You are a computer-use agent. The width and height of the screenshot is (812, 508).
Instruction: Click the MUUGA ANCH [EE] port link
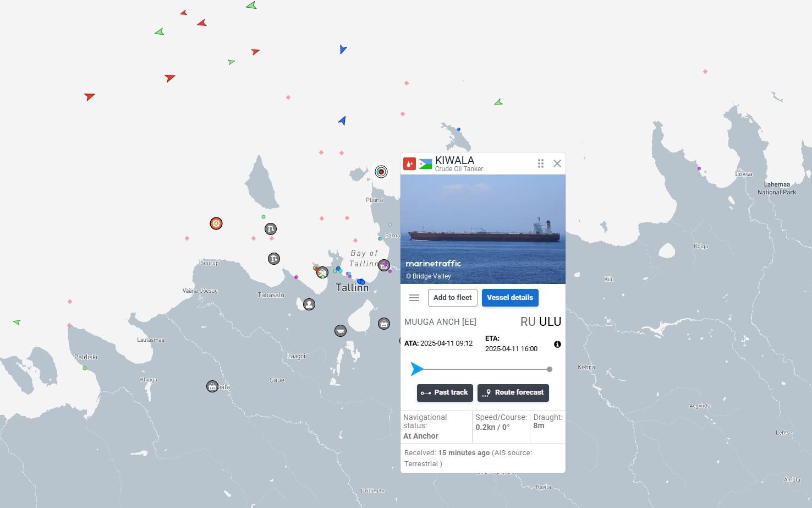(440, 322)
